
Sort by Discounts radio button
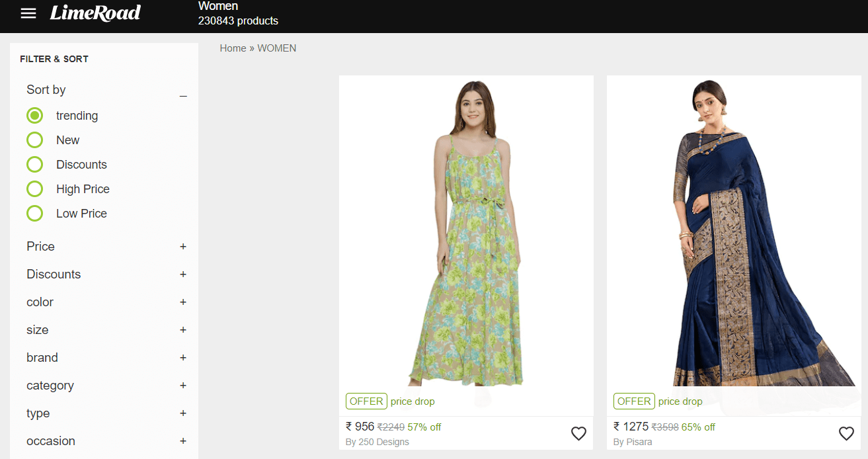[35, 165]
